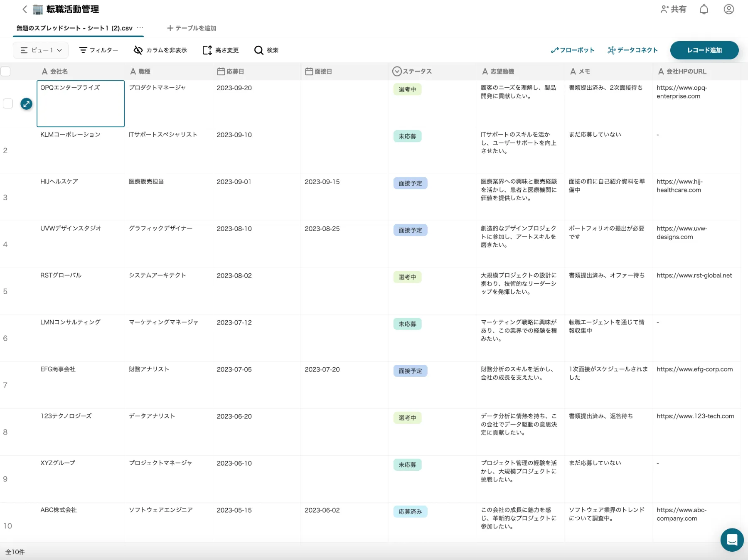
Task: Open the three-dot menu next to csv tab
Action: pos(140,28)
